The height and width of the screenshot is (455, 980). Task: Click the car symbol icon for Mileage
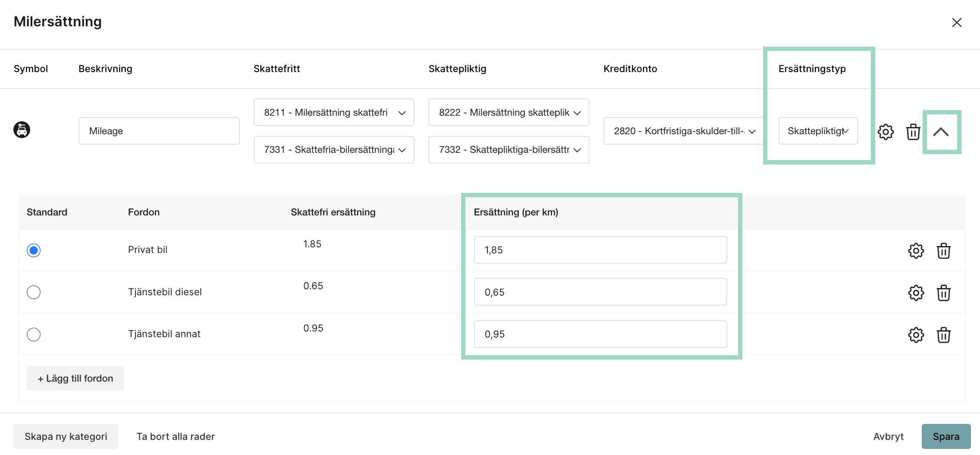[x=22, y=130]
